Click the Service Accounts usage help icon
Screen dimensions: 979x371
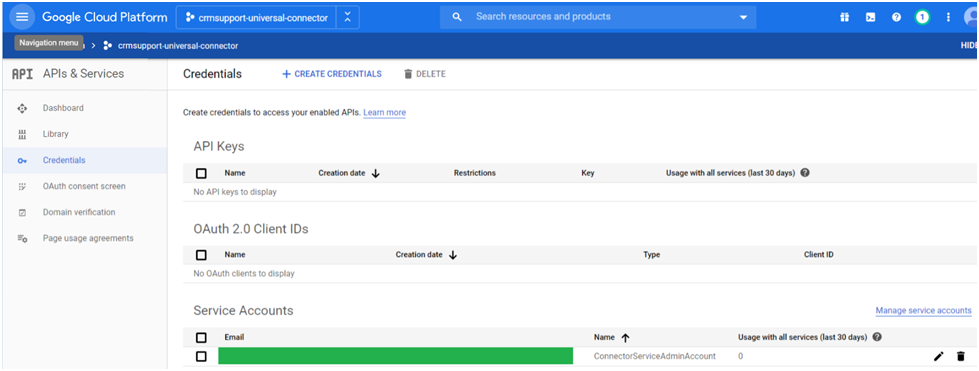[x=877, y=337]
